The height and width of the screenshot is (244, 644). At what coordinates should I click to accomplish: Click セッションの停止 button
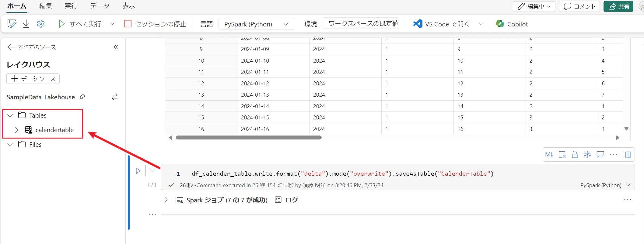[x=155, y=24]
